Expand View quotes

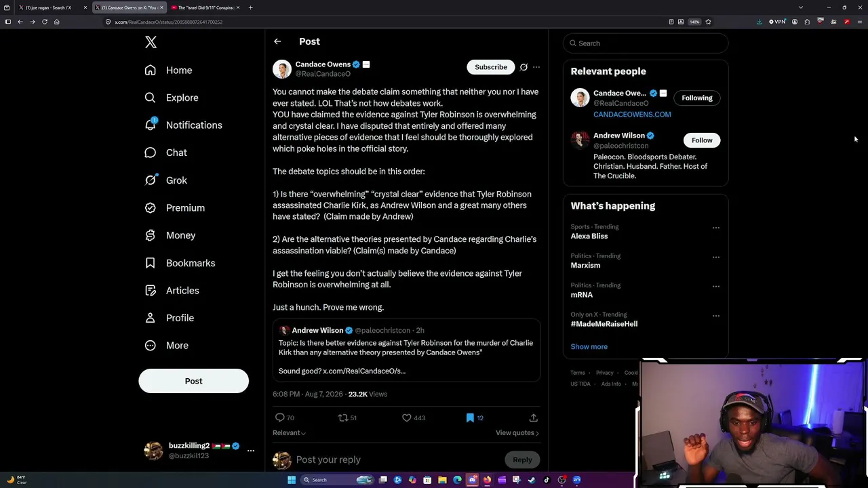pyautogui.click(x=517, y=432)
